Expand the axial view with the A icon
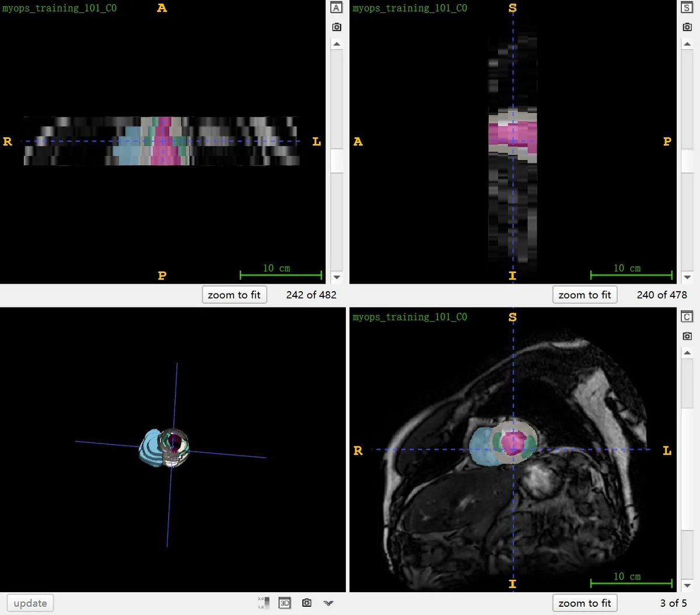This screenshot has height=615, width=700. [337, 8]
